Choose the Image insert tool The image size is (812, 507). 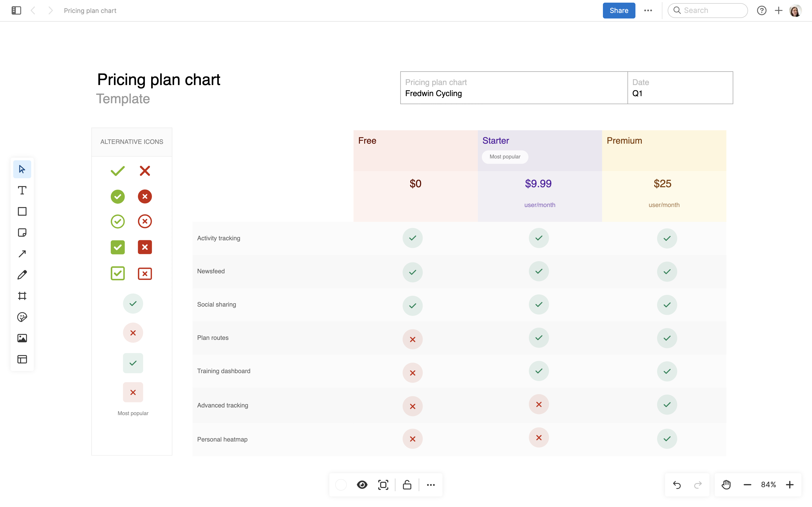click(x=22, y=338)
